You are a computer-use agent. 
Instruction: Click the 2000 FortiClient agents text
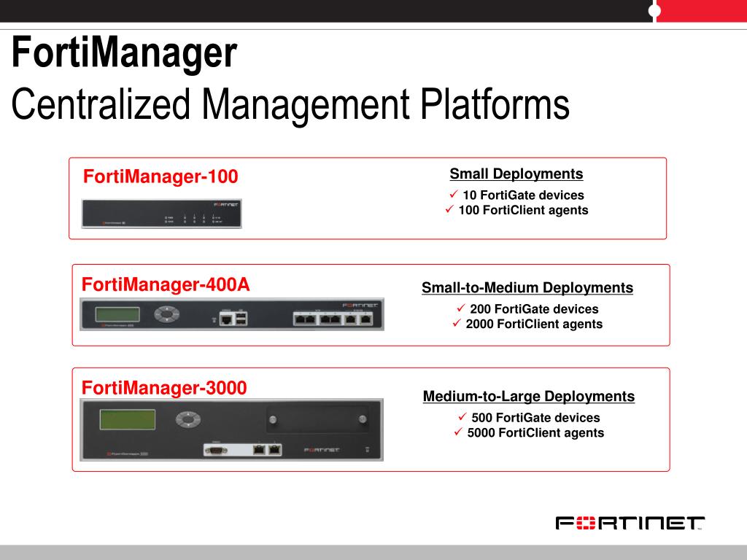pyautogui.click(x=534, y=324)
